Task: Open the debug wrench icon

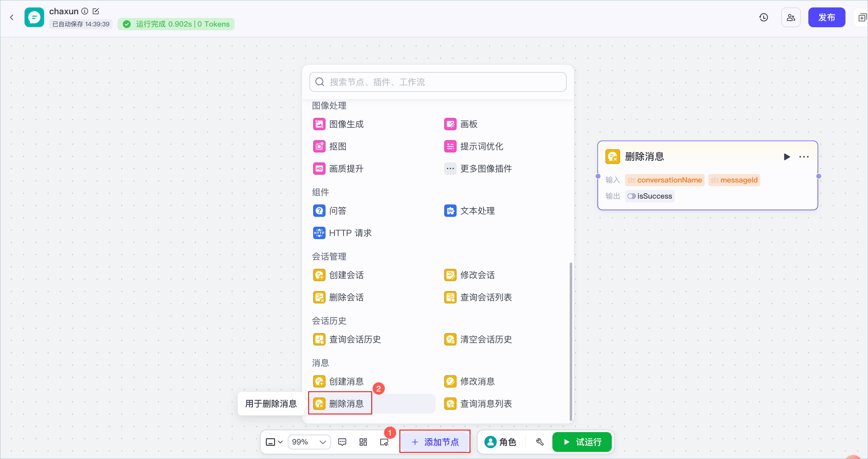Action: (x=539, y=442)
